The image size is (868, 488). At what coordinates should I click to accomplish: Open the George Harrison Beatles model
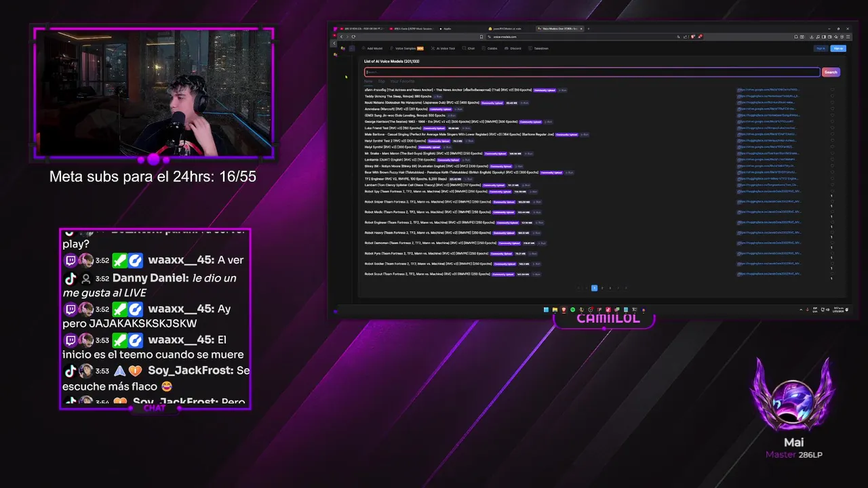[x=441, y=122]
